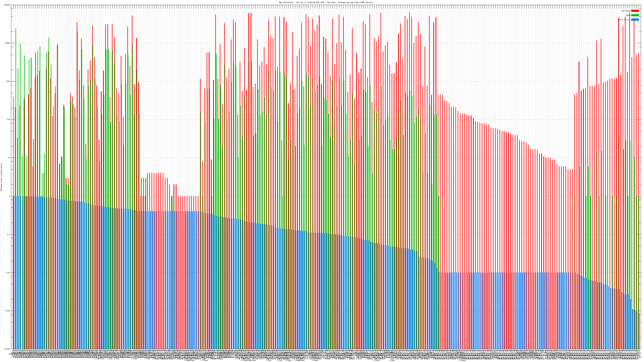
Task: Click the 'Score (0..1)' legend label
Action: coord(623,20)
